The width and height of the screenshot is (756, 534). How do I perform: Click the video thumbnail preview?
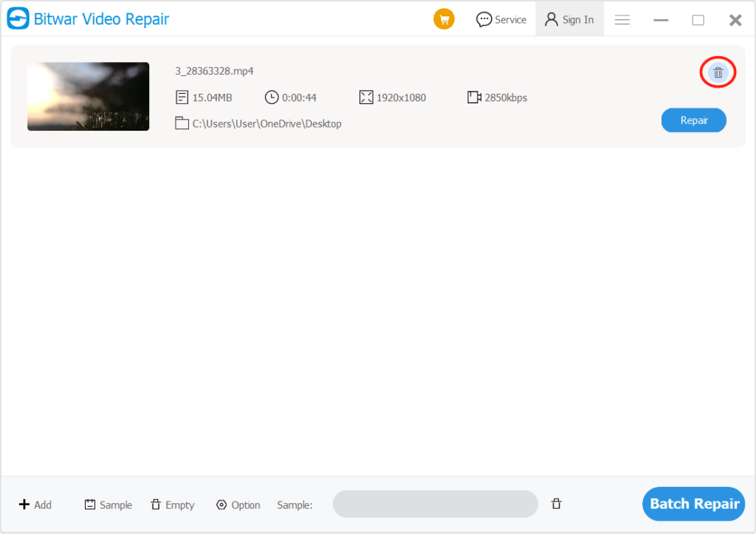tap(89, 96)
